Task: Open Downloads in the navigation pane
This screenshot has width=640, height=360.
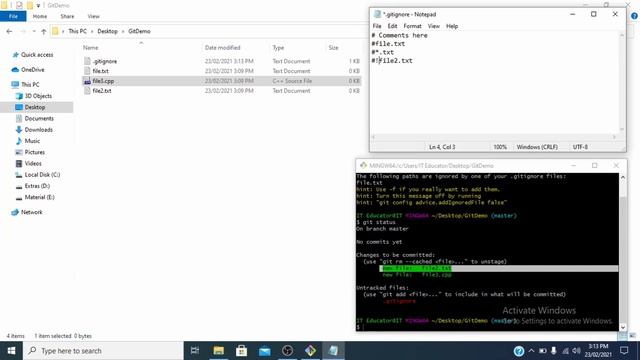Action: click(38, 130)
